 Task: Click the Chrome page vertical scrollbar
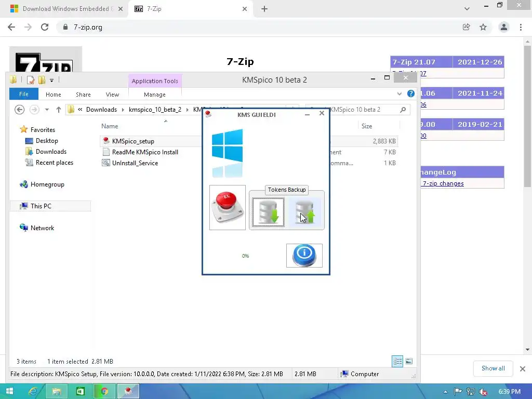(x=527, y=116)
